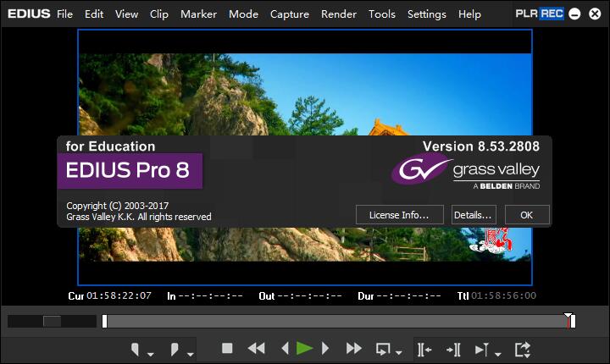Expand Set Out point options arrow
Viewport: 610px width, 364px height.
pyautogui.click(x=191, y=354)
